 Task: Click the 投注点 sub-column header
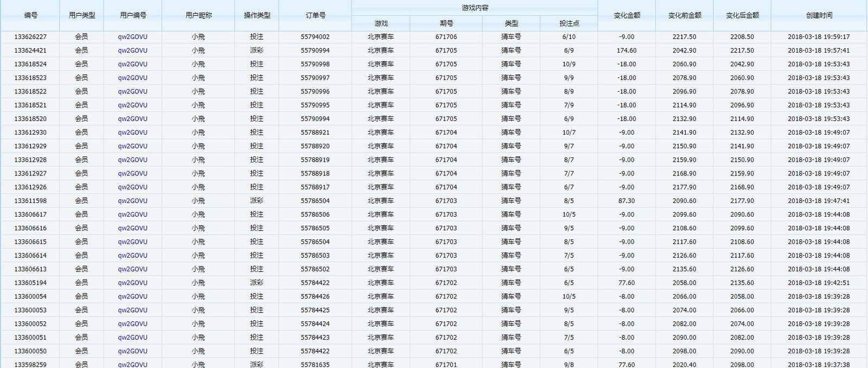569,23
